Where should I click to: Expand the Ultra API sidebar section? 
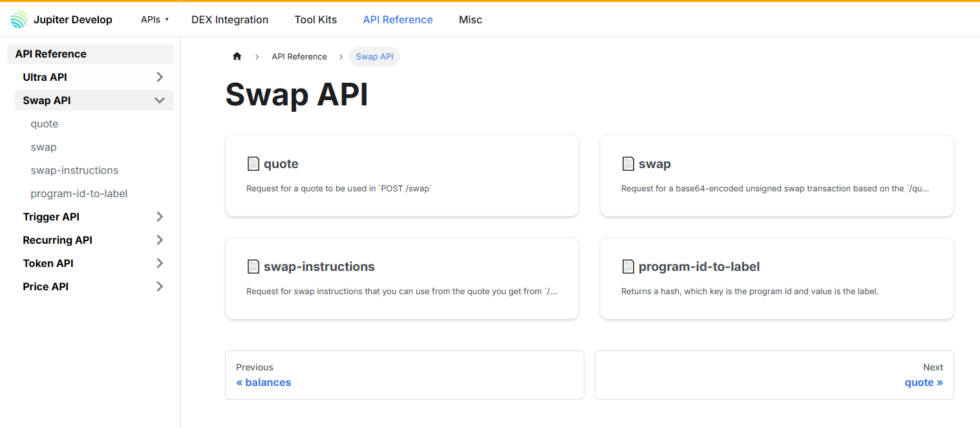[x=160, y=77]
